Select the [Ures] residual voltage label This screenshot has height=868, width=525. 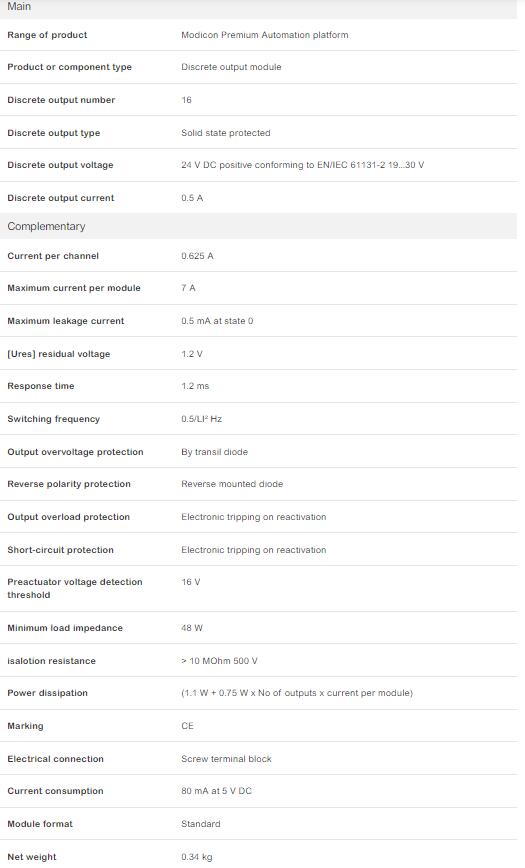[x=59, y=354]
